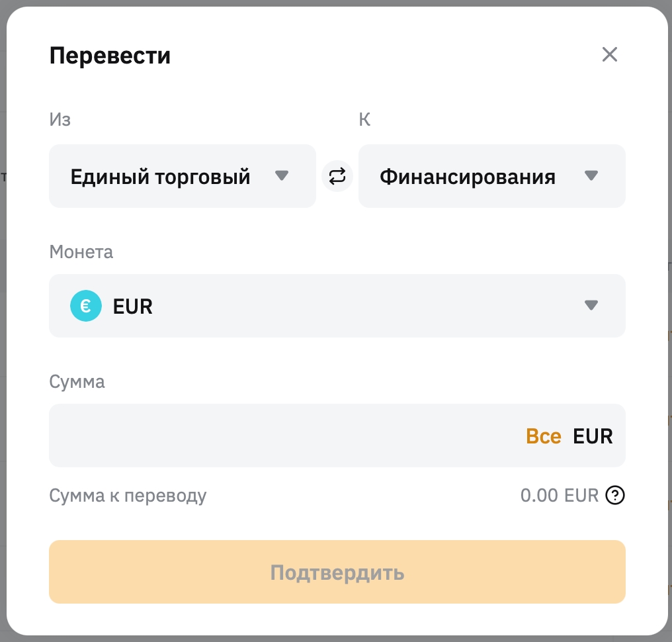Click the EUR suffix in the amount field
The width and height of the screenshot is (672, 642).
593,436
